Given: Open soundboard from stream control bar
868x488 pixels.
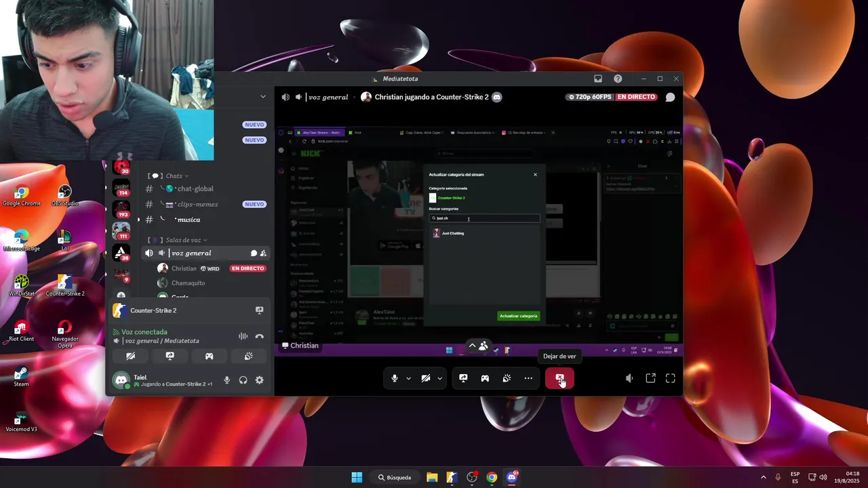Looking at the screenshot, I should 507,378.
